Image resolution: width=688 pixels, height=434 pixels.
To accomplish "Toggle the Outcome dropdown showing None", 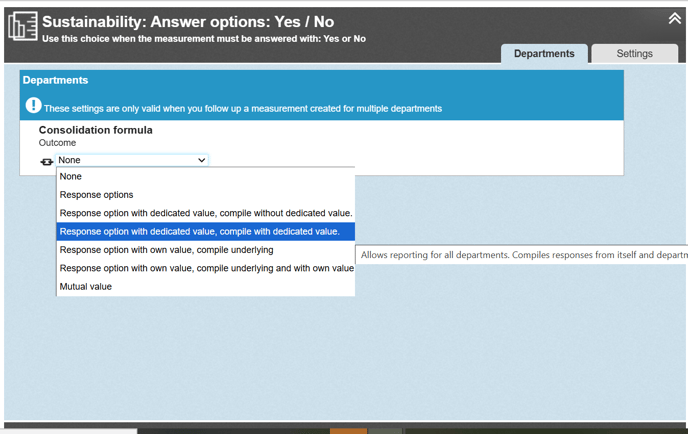I will click(132, 160).
